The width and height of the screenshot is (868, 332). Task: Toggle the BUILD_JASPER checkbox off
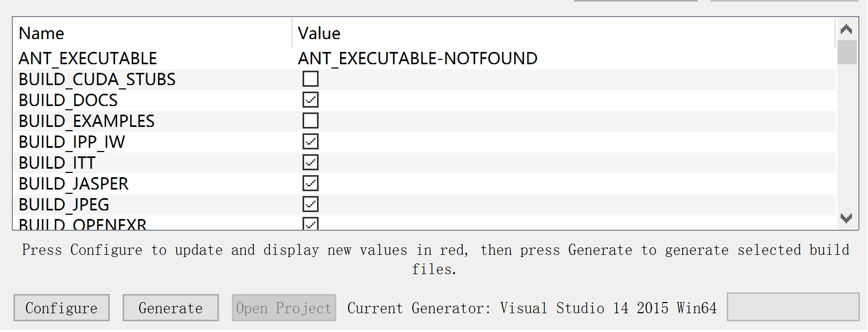(311, 183)
